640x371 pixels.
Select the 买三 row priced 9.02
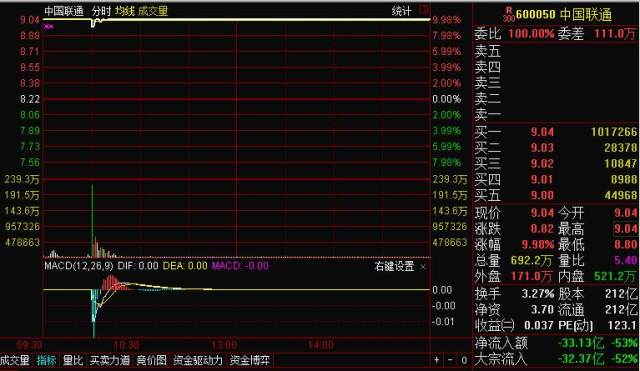(x=556, y=164)
